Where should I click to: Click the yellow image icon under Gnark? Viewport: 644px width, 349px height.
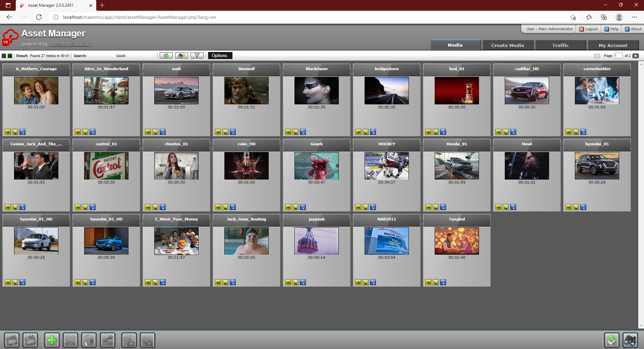[288, 207]
